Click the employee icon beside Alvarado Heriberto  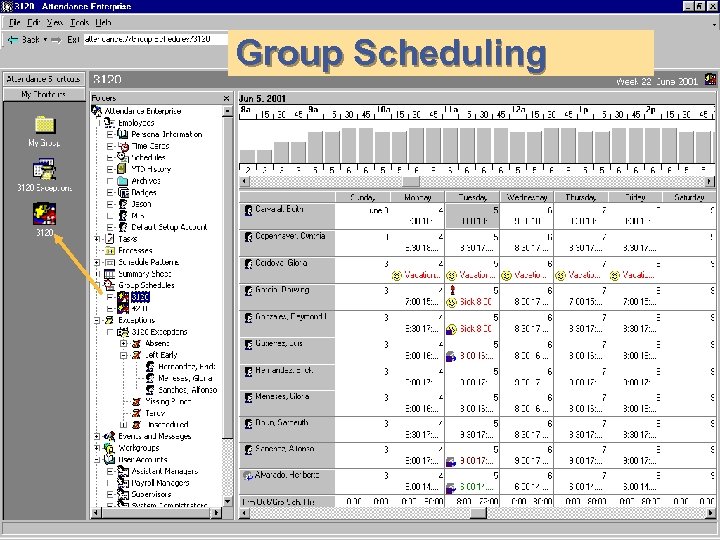248,476
